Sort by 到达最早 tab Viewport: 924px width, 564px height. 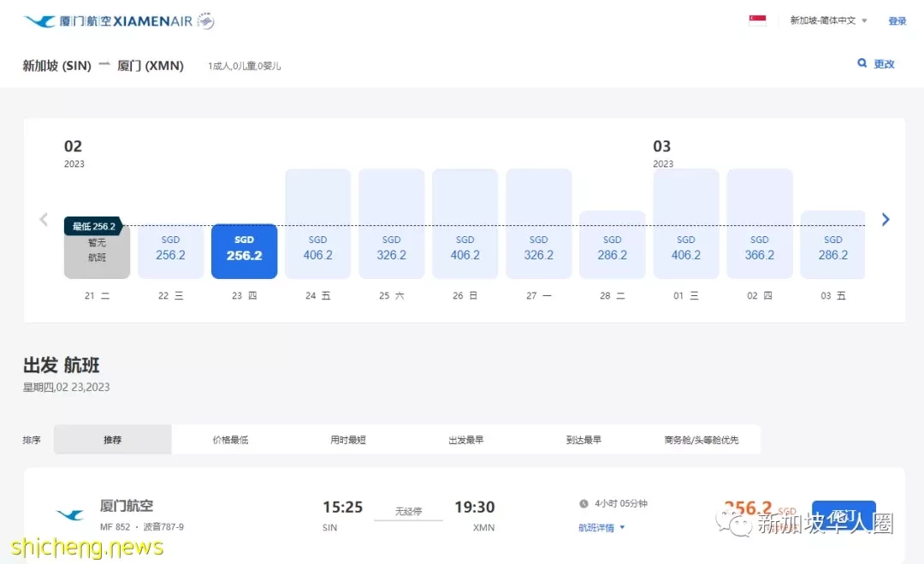click(x=584, y=440)
